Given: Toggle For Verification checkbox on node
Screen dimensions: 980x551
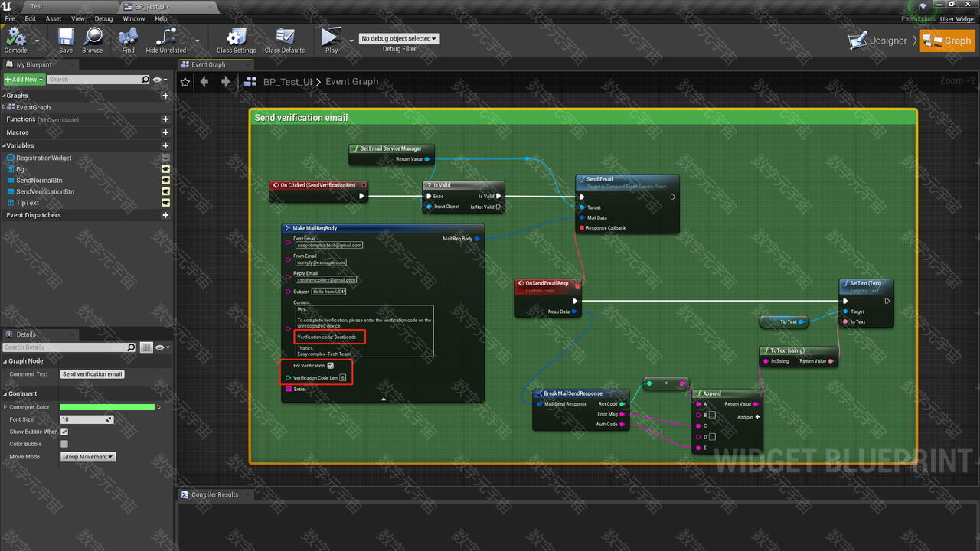Looking at the screenshot, I should [331, 366].
